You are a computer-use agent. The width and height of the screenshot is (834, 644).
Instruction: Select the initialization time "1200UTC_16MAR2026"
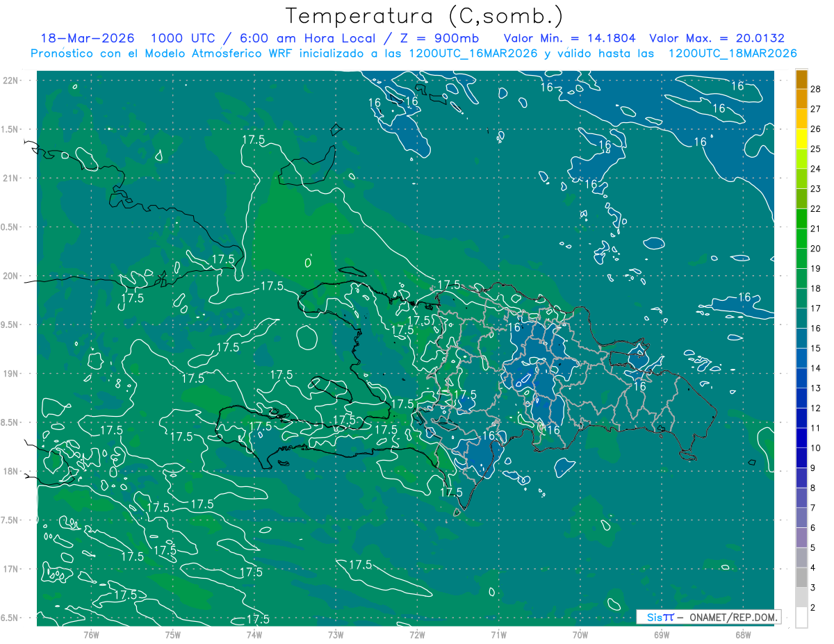click(x=472, y=53)
